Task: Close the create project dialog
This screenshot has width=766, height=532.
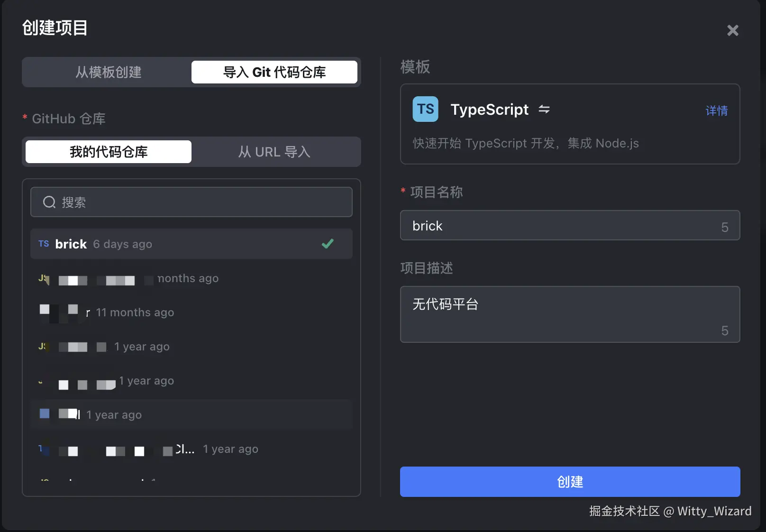Action: (732, 30)
